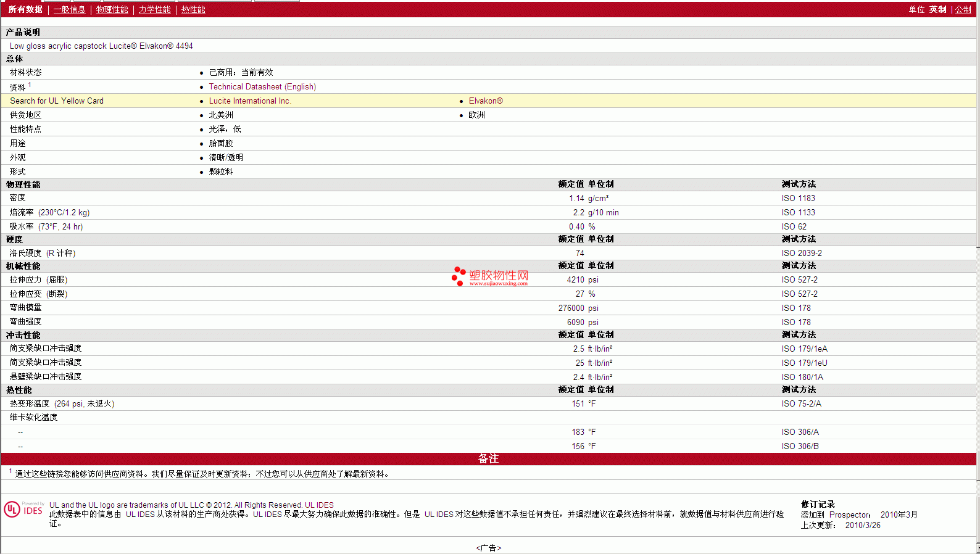980x554 pixels.
Task: Open Lucite International Inc. yellow card link
Action: click(250, 101)
